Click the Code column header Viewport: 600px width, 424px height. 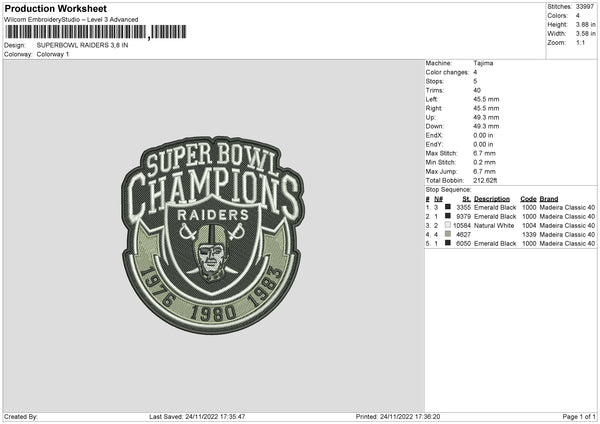tap(528, 199)
